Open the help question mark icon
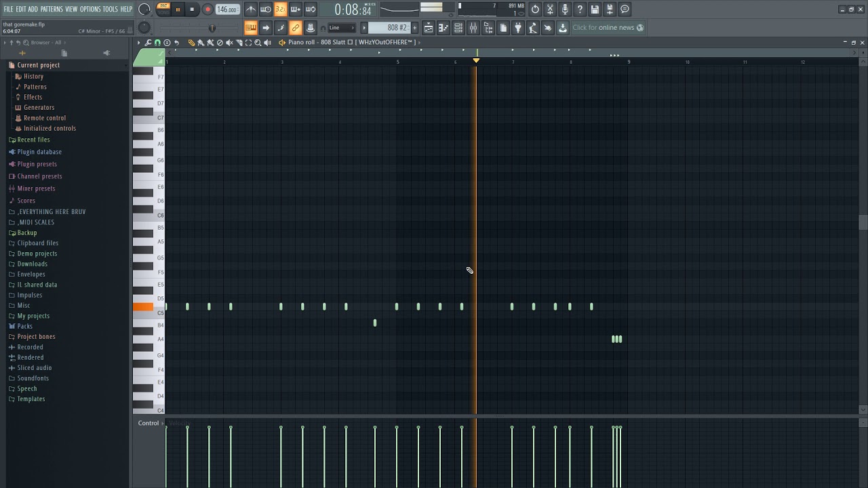Viewport: 868px width, 488px height. [x=579, y=9]
